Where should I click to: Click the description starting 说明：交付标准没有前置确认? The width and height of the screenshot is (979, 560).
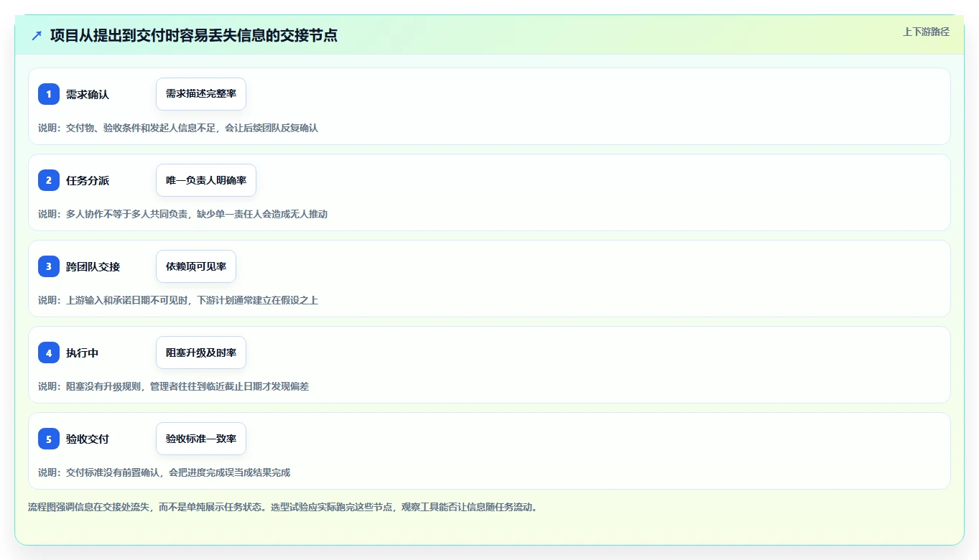pyautogui.click(x=164, y=472)
